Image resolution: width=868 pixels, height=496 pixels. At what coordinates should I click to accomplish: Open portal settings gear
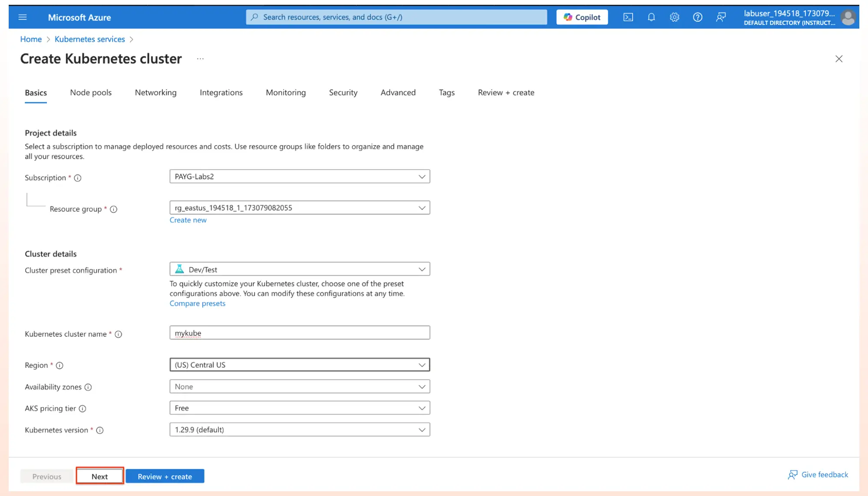point(674,17)
